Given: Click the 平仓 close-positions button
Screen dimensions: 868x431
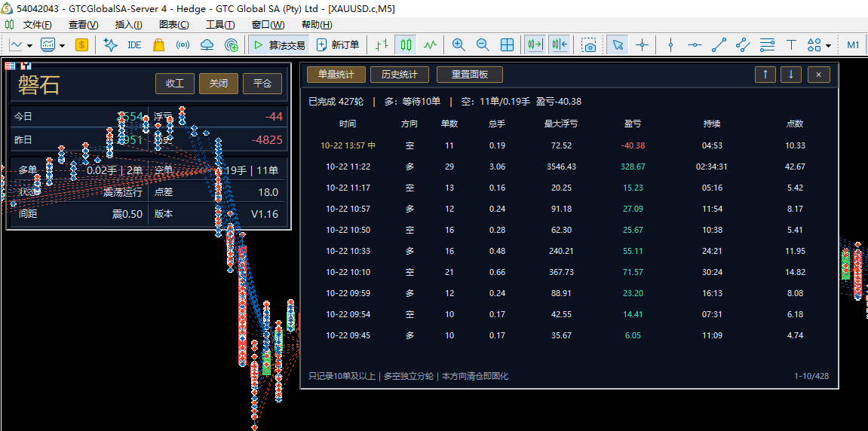Looking at the screenshot, I should (262, 84).
